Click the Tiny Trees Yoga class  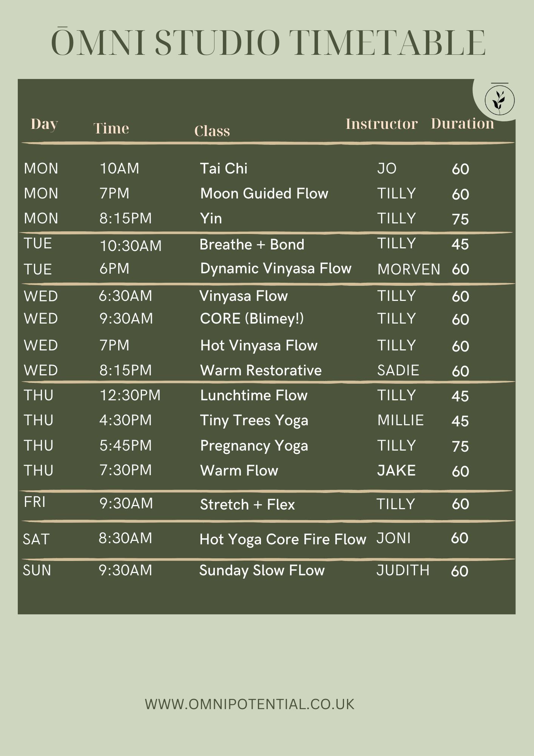(254, 420)
